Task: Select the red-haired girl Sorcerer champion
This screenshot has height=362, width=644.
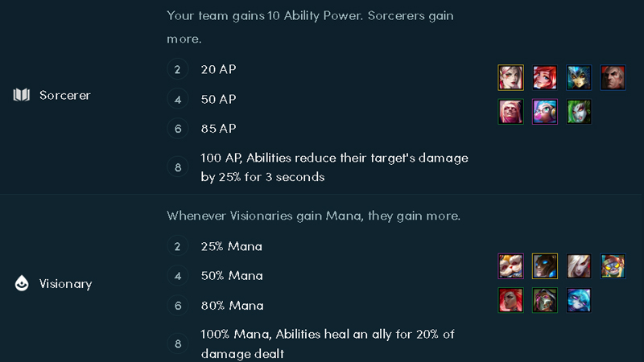Action: point(545,77)
